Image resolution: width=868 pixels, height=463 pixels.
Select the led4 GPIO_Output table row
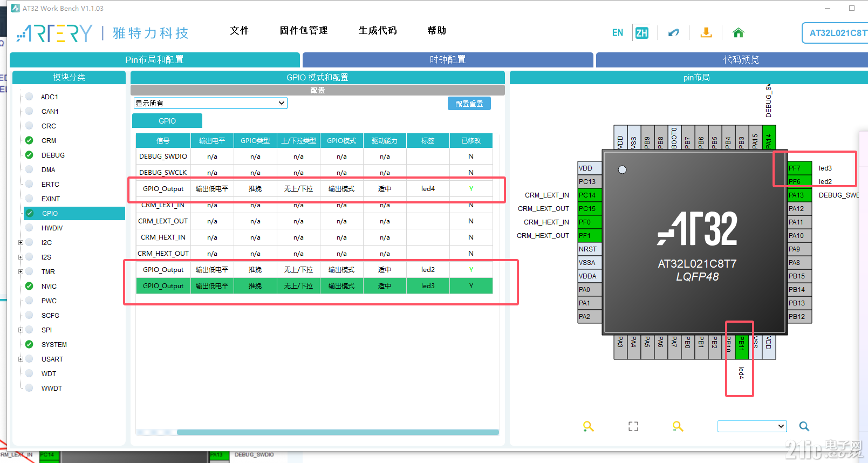[x=314, y=189]
